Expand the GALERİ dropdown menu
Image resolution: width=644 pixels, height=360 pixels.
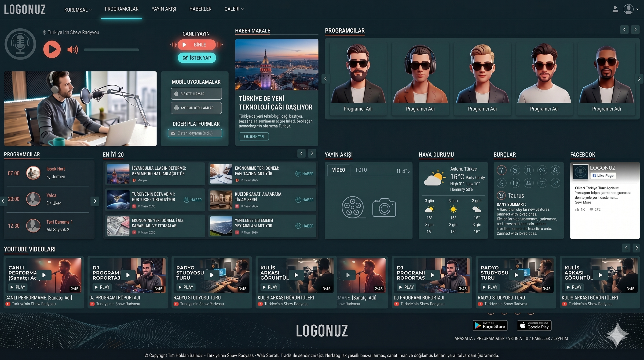(x=234, y=9)
